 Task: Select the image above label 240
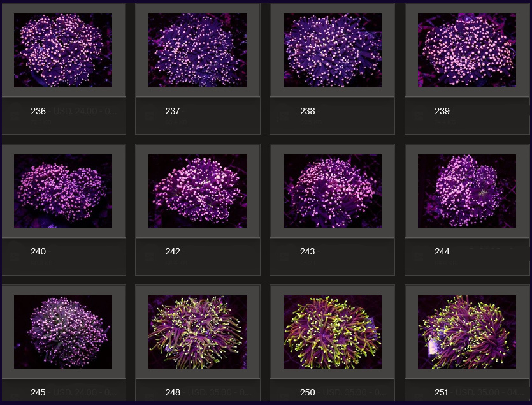[63, 191]
